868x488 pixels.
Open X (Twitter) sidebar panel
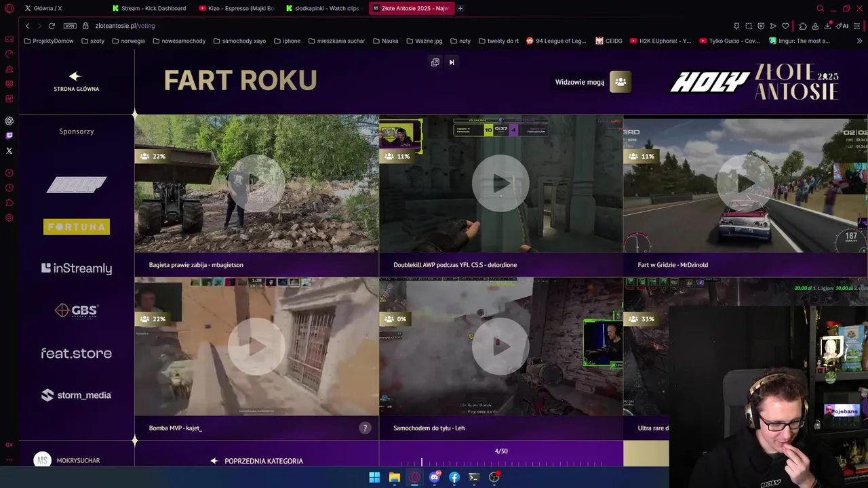coord(9,150)
